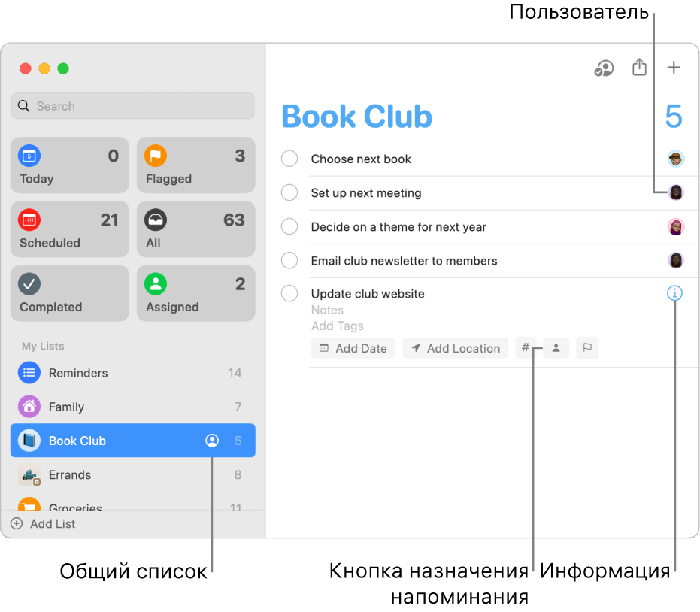This screenshot has width=700, height=612.
Task: Click the text Set up next meeting
Action: pos(366,192)
